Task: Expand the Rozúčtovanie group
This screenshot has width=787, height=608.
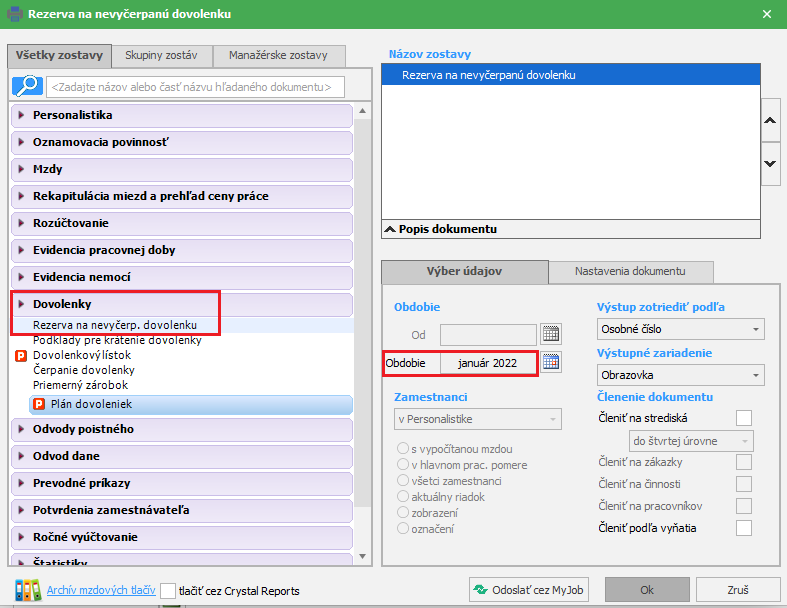Action: pyautogui.click(x=182, y=223)
